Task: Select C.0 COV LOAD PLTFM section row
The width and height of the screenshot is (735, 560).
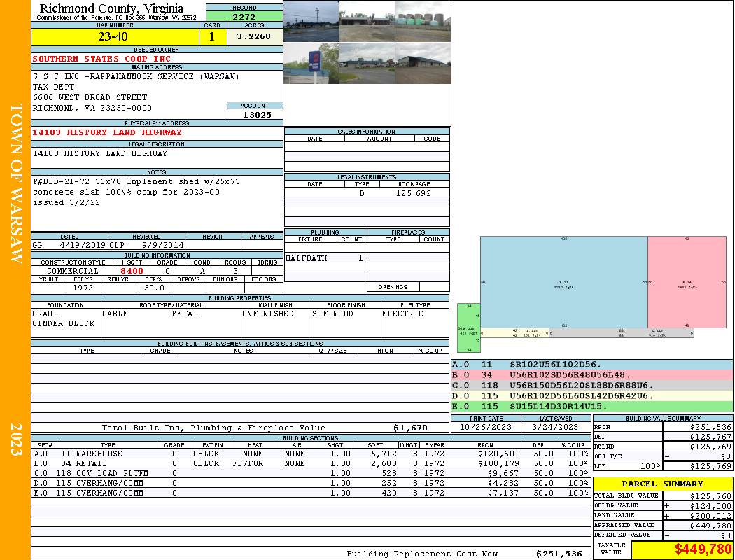Action: (x=311, y=473)
